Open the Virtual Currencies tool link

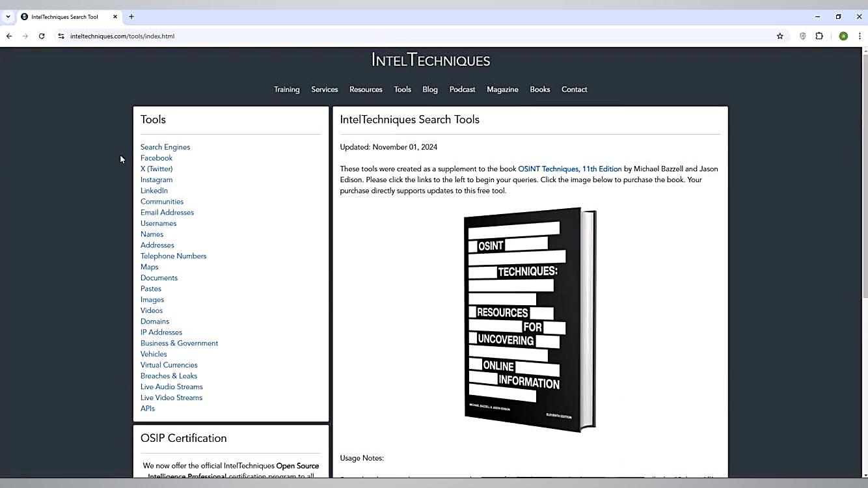[x=169, y=365]
